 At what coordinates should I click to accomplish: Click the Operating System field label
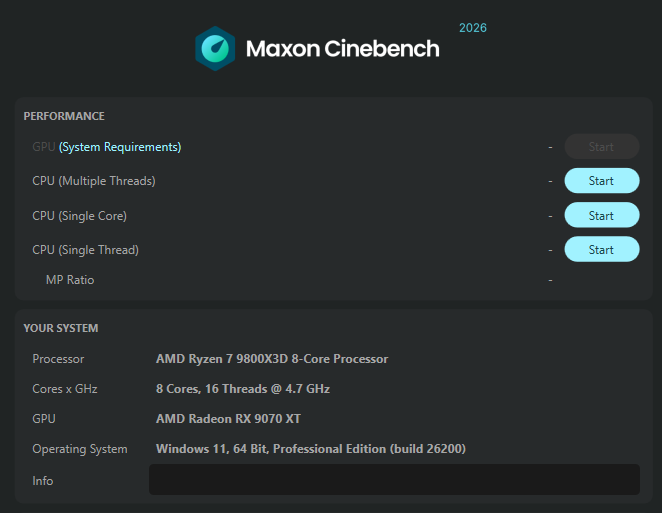[80, 449]
